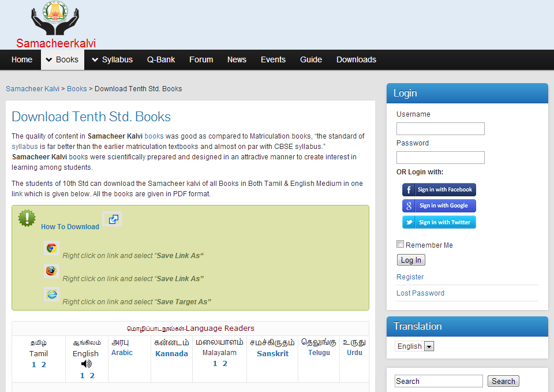554x392 pixels.
Task: Open the Kannada reader link
Action: [x=172, y=354]
